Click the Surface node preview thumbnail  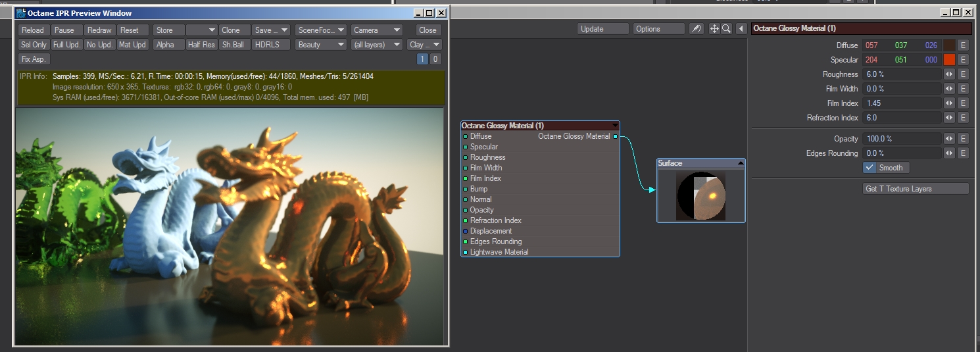(701, 195)
